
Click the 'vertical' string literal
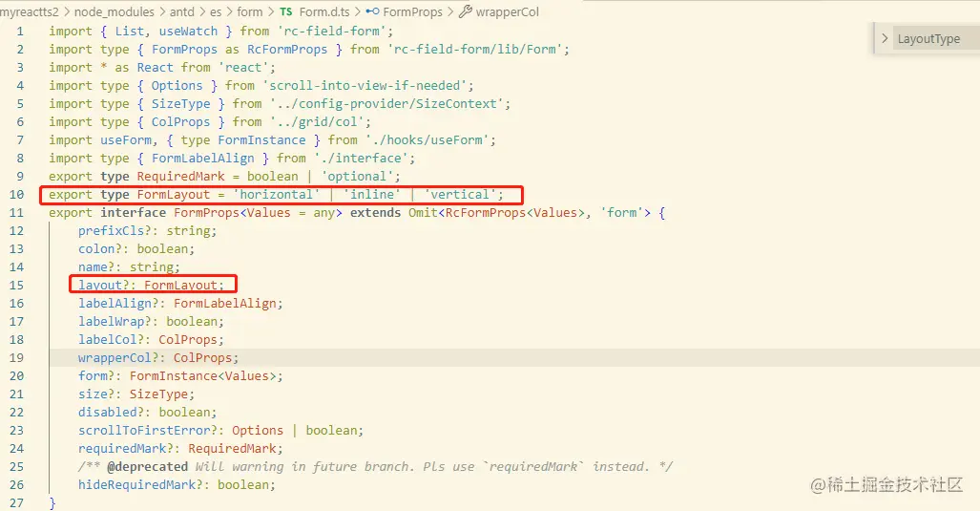tap(460, 195)
